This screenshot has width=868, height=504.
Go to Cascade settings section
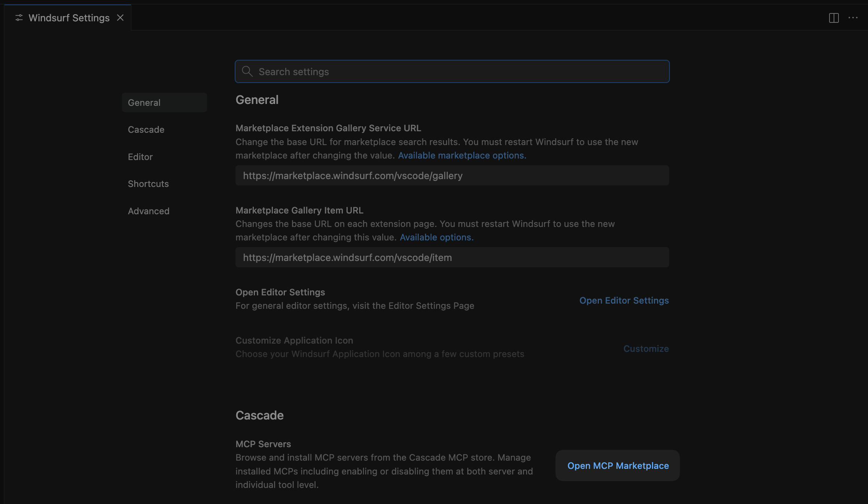[146, 130]
